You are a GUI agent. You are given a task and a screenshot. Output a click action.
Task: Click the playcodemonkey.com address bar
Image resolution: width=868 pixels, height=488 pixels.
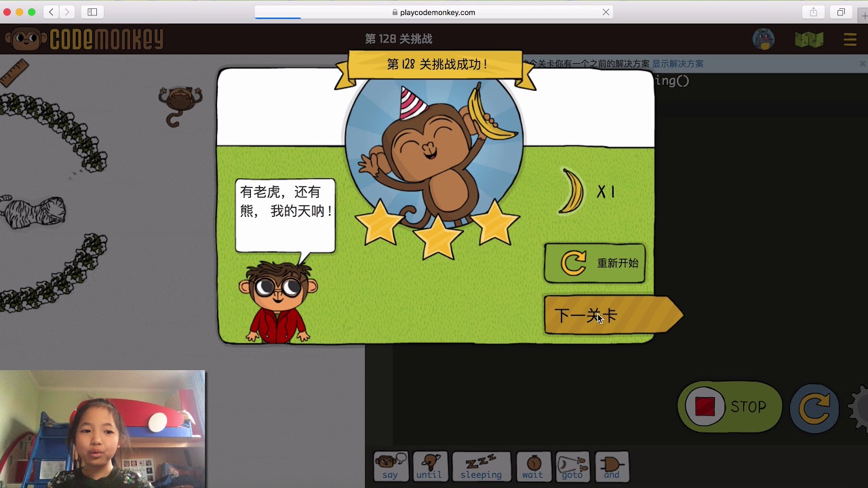[434, 12]
